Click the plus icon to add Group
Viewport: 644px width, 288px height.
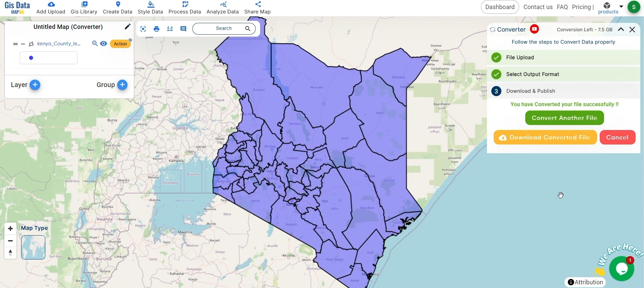(122, 85)
